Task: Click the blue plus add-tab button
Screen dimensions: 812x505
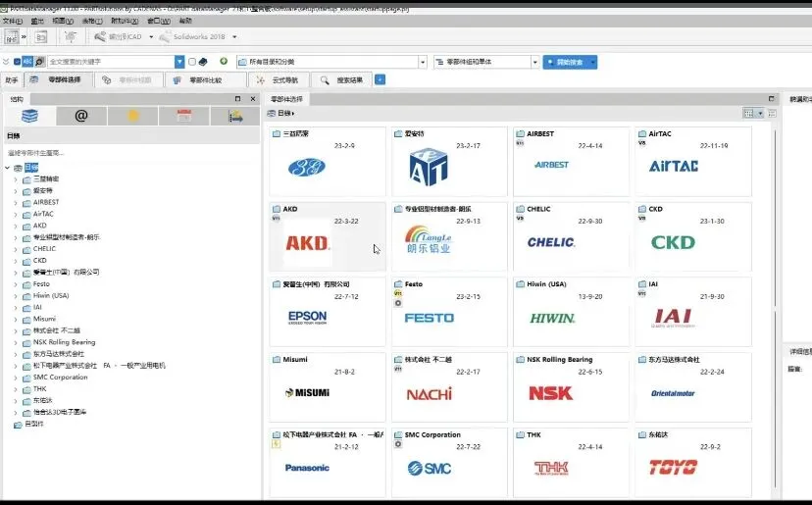Action: click(380, 79)
